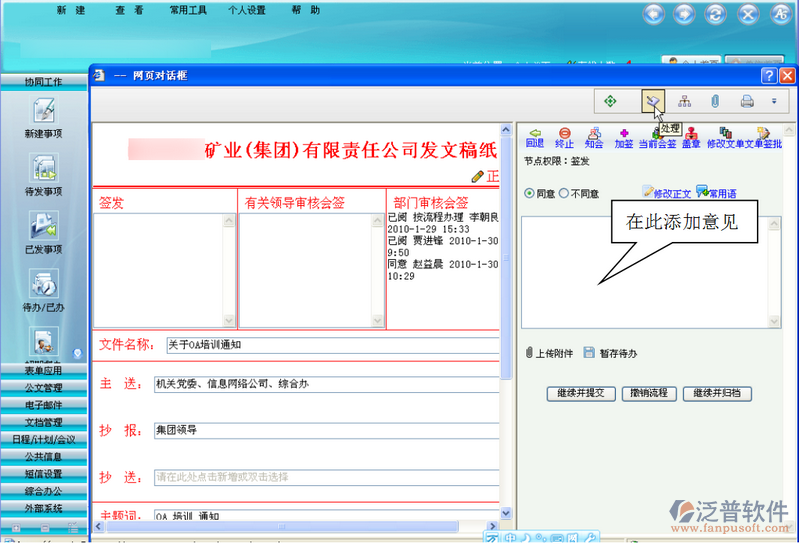Expand the 公文管理 sidebar section
Screen dimensions: 799x544
tap(44, 387)
